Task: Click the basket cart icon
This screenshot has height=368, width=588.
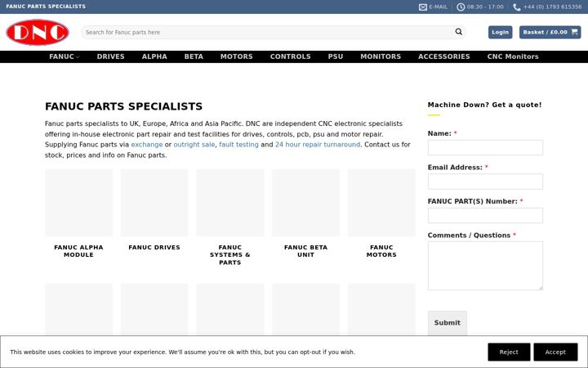Action: 574,32
